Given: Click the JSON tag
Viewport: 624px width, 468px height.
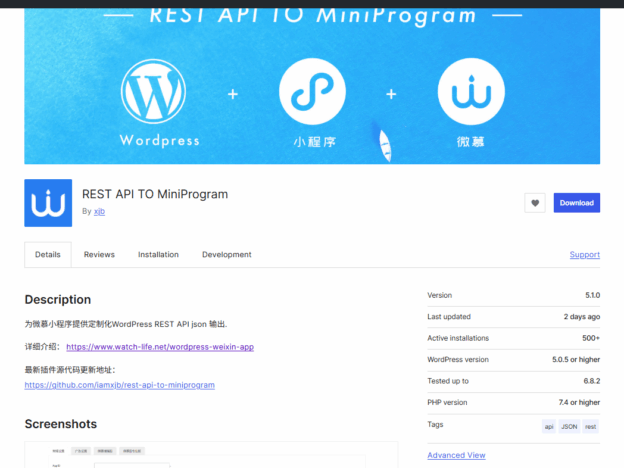Looking at the screenshot, I should (x=569, y=427).
